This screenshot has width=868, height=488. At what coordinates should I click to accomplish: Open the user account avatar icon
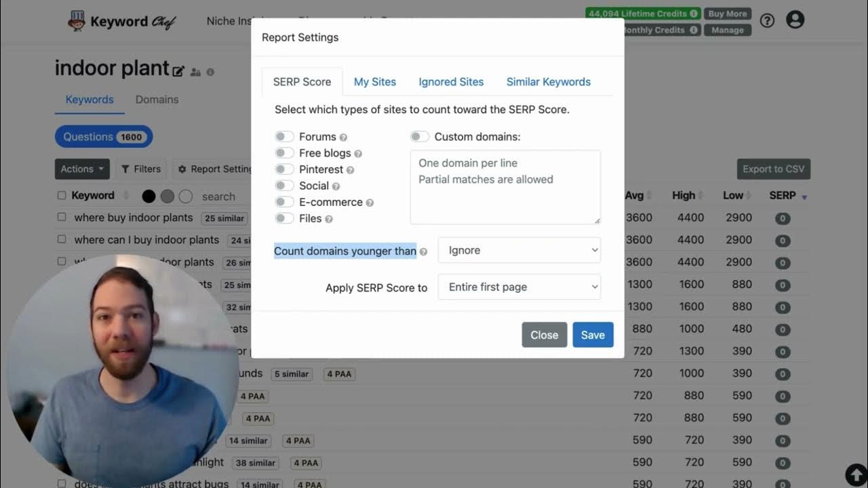coord(795,20)
